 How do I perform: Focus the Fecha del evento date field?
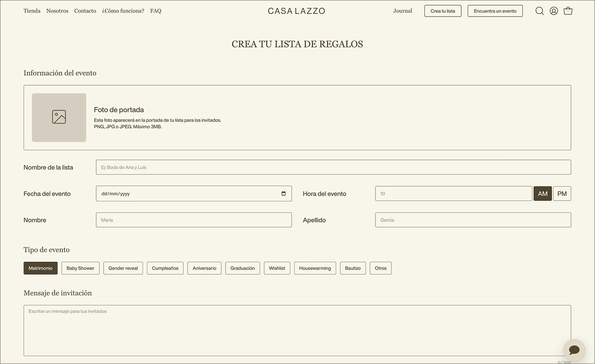(x=194, y=194)
